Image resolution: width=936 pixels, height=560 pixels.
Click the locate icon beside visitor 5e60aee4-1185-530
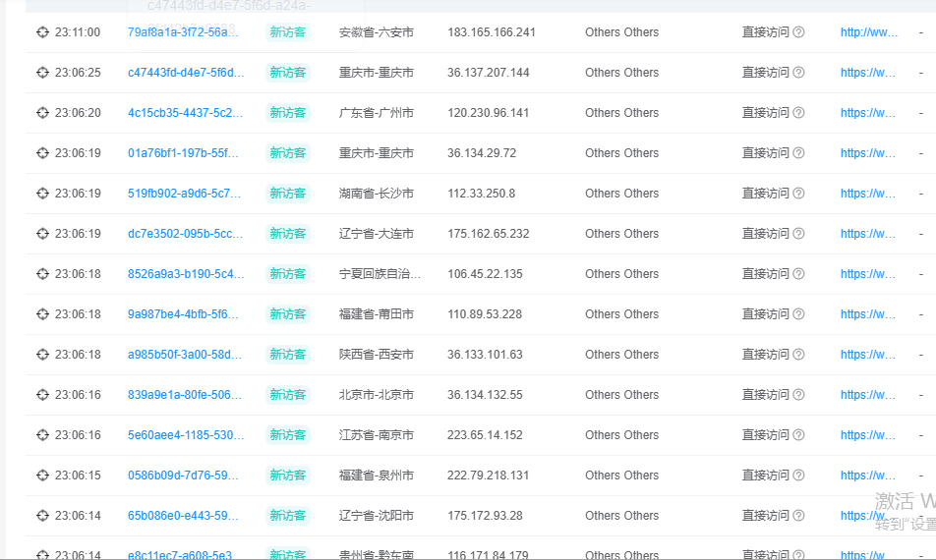[x=42, y=435]
